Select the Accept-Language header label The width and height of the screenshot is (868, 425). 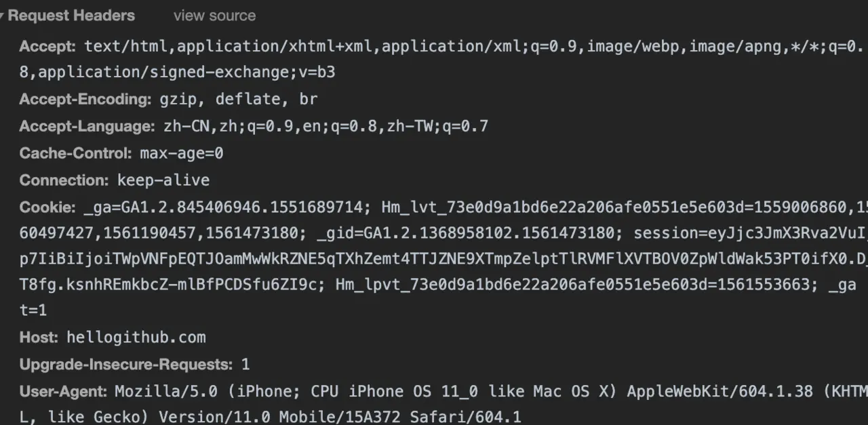coord(87,127)
